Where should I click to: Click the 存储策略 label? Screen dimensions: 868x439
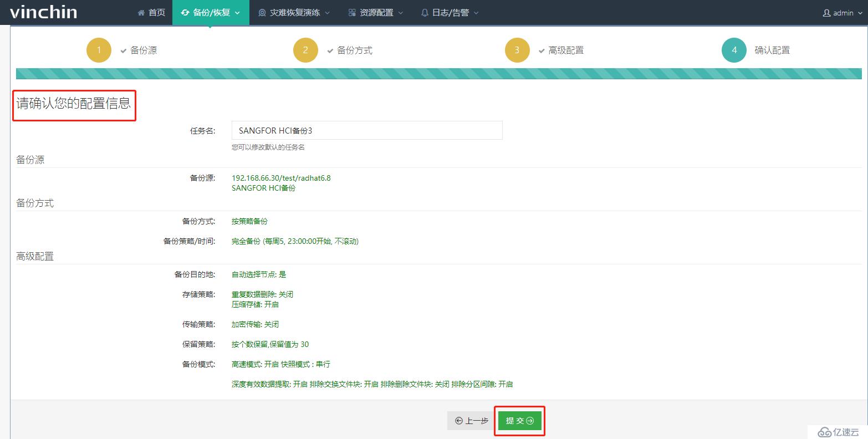point(198,294)
